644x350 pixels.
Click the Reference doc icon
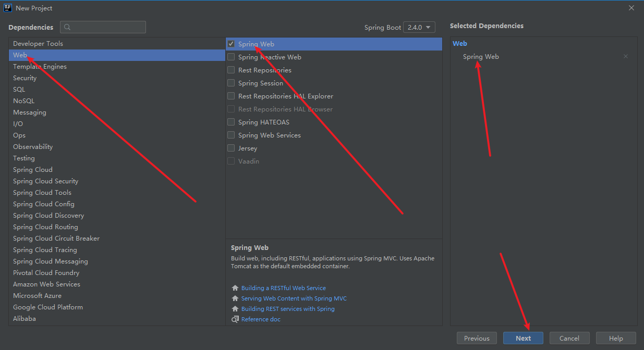click(x=235, y=319)
